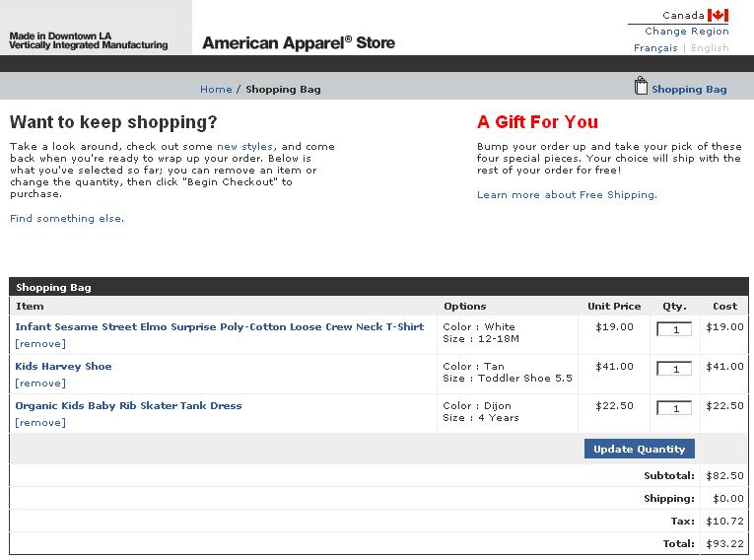
Task: Open Organic Kids Baby Rib Skater Dress
Action: (x=128, y=405)
